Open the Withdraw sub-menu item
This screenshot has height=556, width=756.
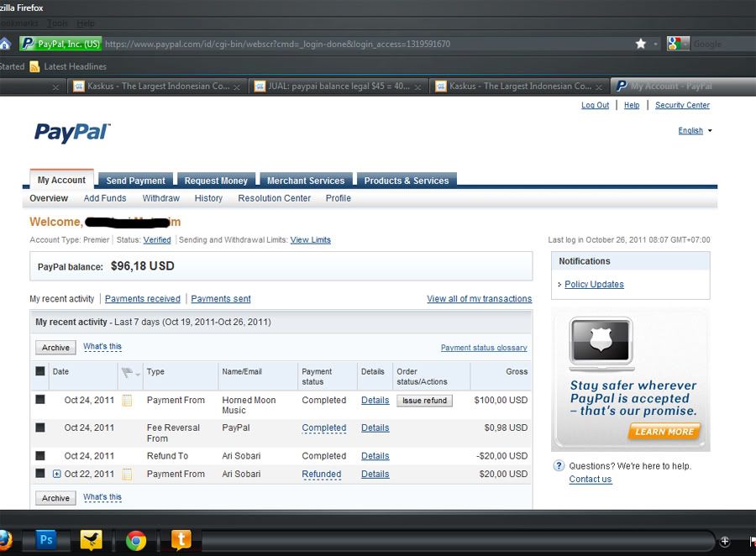[x=161, y=198]
